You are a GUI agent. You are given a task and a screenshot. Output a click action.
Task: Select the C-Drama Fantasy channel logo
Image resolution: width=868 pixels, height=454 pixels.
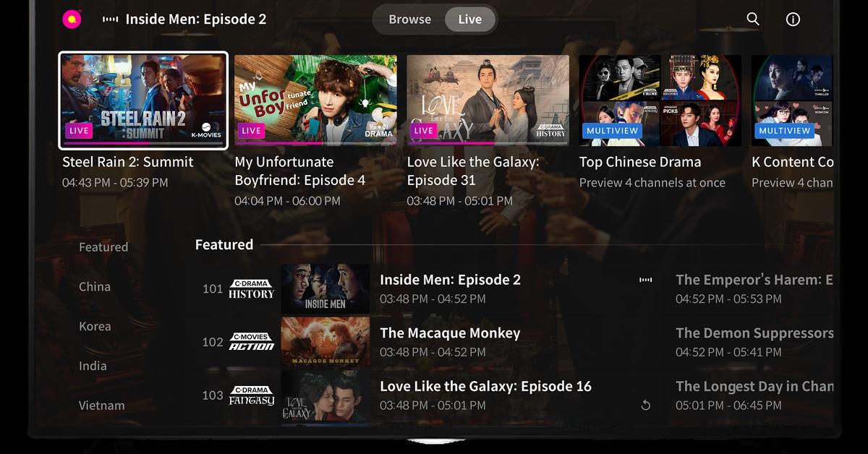coord(252,395)
